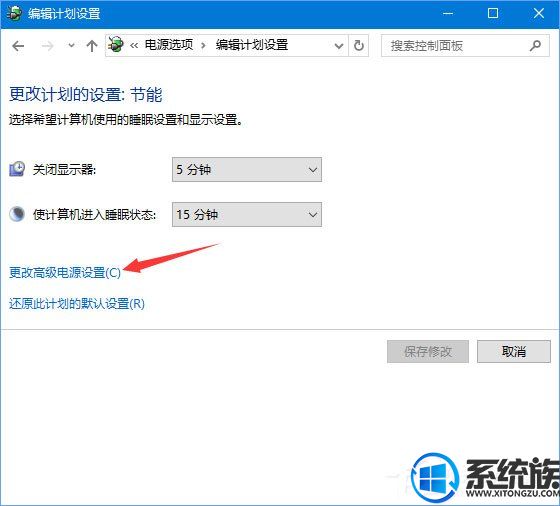Refresh the control panel page

click(x=359, y=46)
